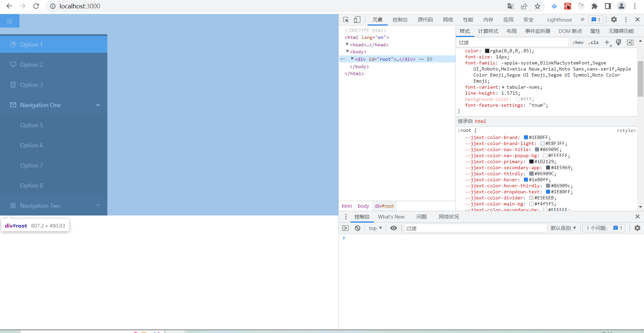
Task: Select Option 5 in the sidebar menu
Action: point(32,125)
